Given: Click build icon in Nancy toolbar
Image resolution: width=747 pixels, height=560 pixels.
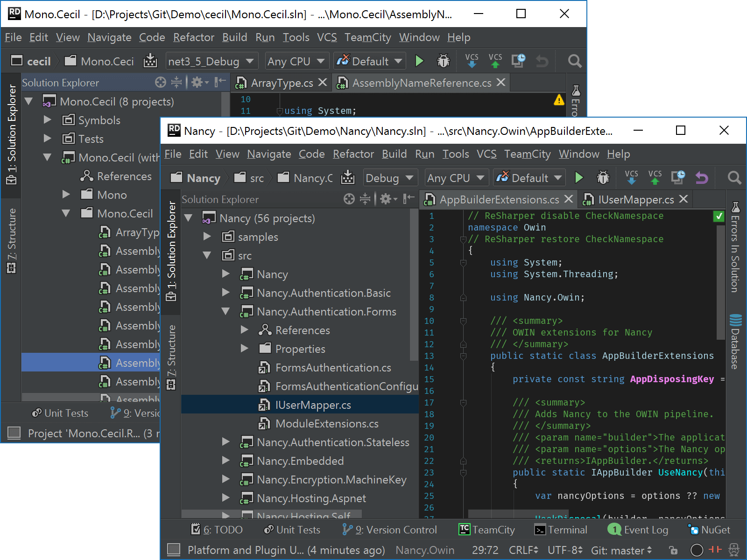Looking at the screenshot, I should coord(348,177).
